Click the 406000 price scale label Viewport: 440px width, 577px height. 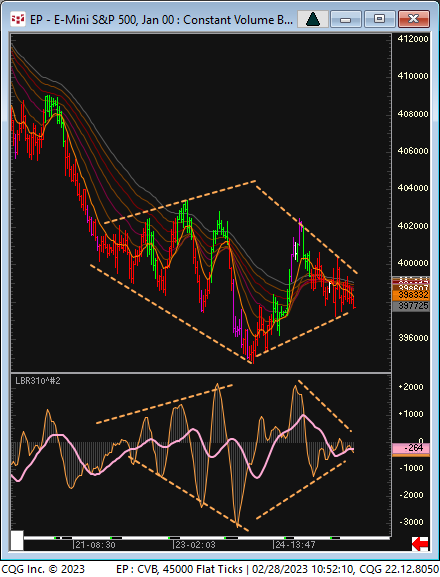413,151
